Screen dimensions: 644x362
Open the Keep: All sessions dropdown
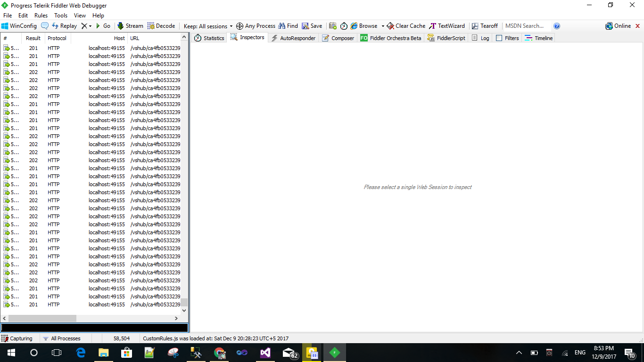point(208,26)
